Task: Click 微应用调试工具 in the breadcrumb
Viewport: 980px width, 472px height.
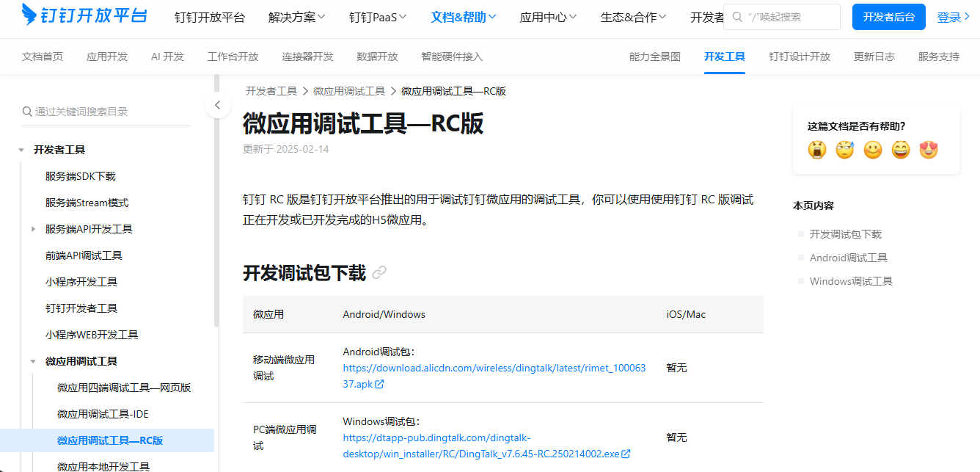Action: (x=349, y=91)
